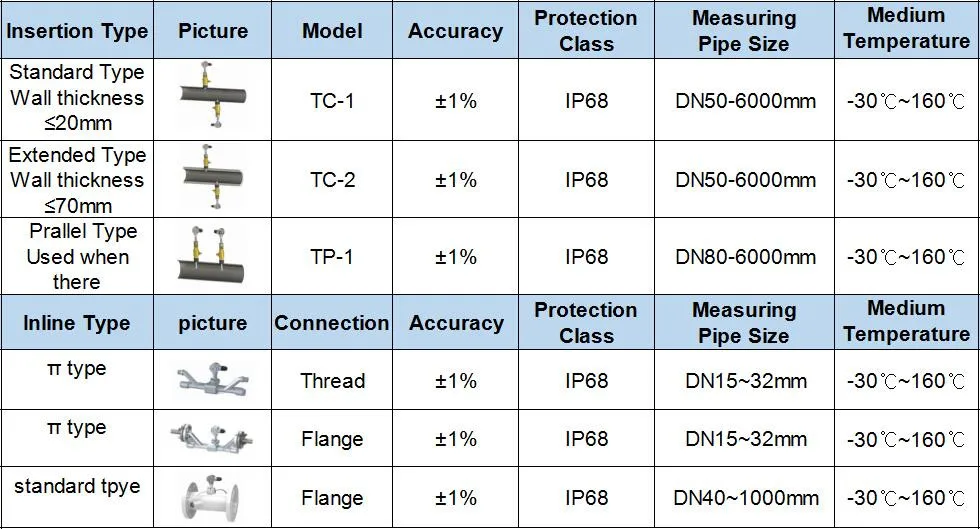Select the DN80-6000mm pipe size cell

[746, 257]
